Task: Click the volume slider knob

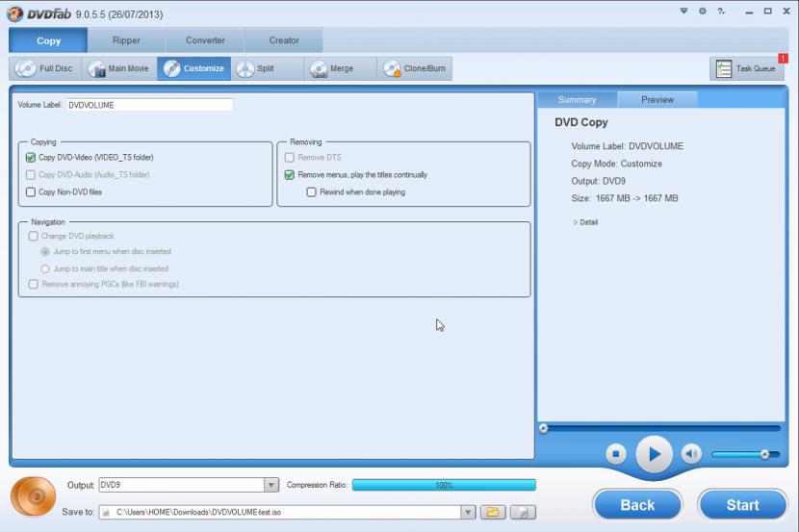Action: point(764,454)
